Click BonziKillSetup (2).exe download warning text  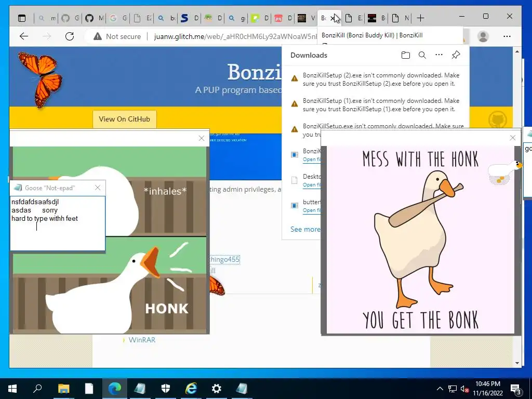(x=381, y=79)
